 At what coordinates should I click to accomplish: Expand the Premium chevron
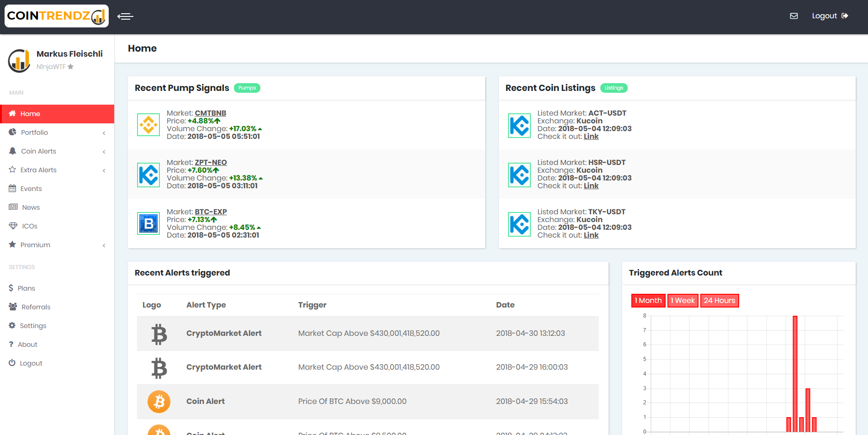click(x=104, y=245)
